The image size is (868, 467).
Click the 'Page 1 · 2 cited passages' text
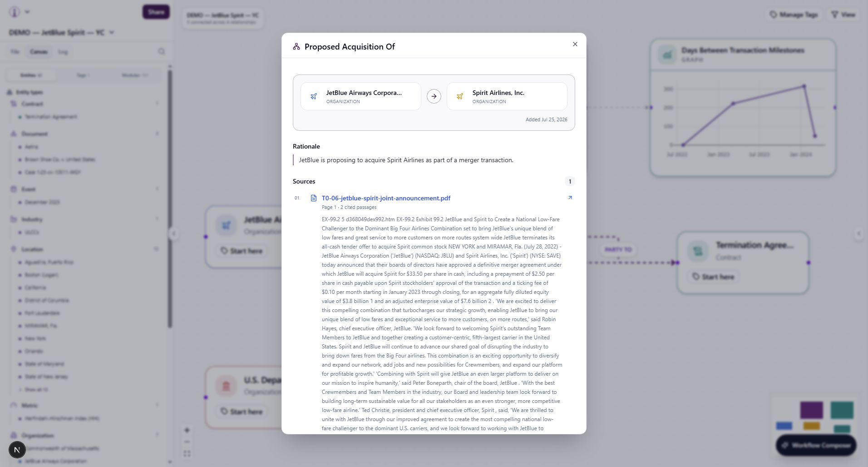point(349,207)
